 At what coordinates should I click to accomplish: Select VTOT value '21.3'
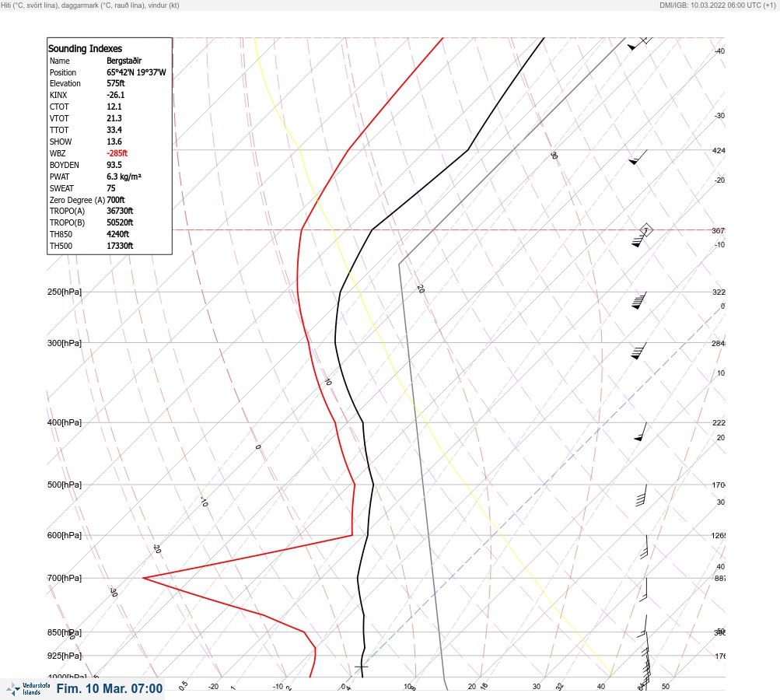click(114, 118)
